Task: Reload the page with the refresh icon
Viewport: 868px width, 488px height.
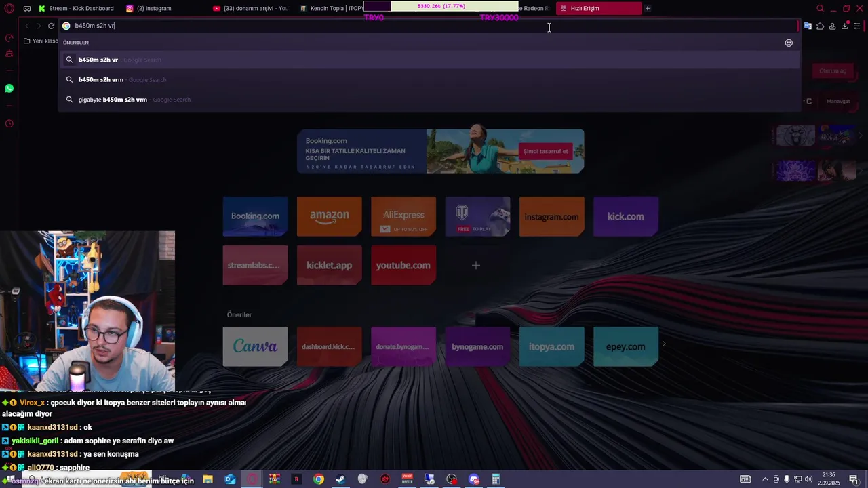Action: click(x=51, y=26)
